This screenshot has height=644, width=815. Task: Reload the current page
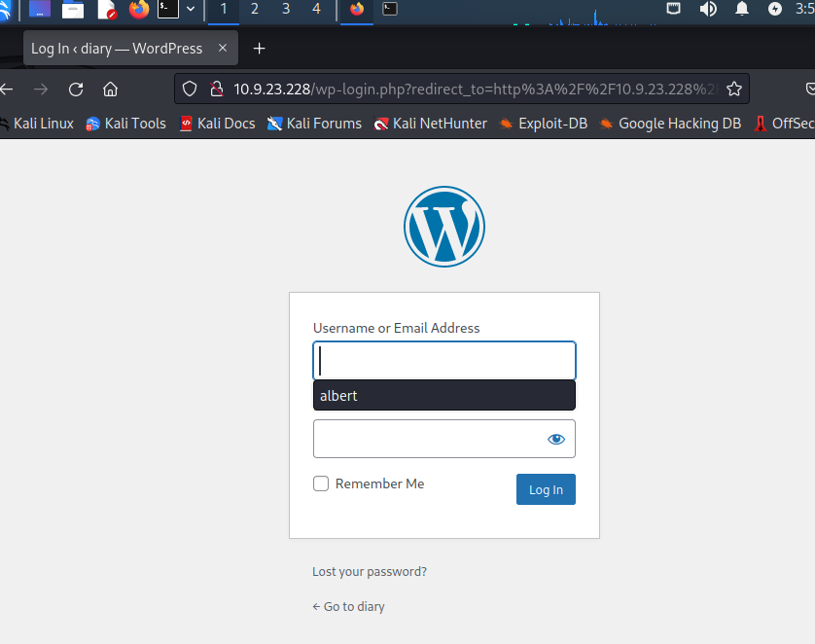point(76,89)
